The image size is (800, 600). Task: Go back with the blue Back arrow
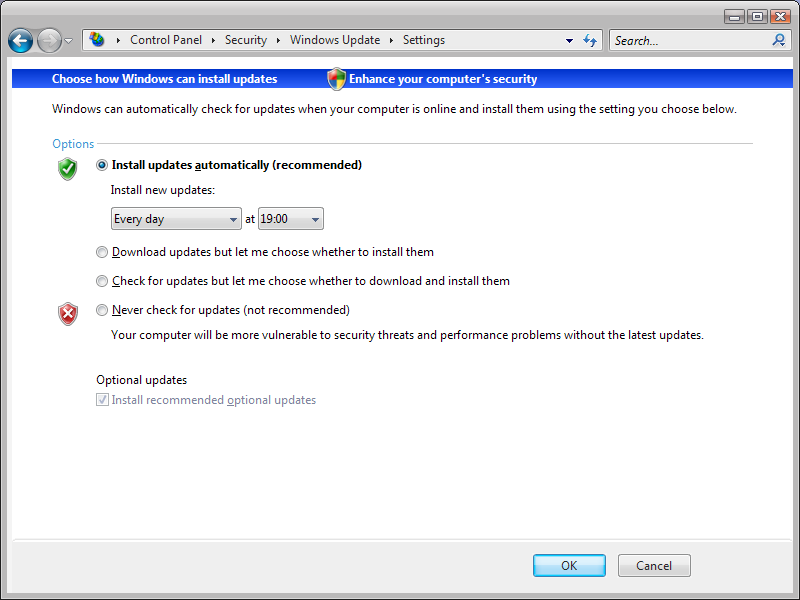pos(20,40)
